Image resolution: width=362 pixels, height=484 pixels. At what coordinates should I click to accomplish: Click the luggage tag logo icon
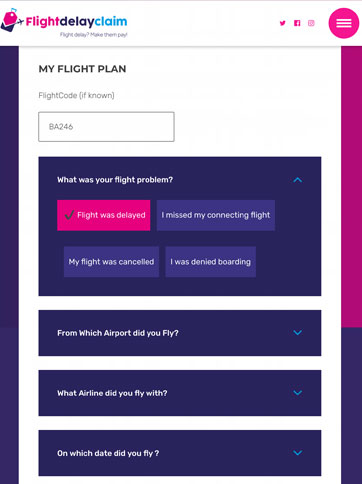11,20
